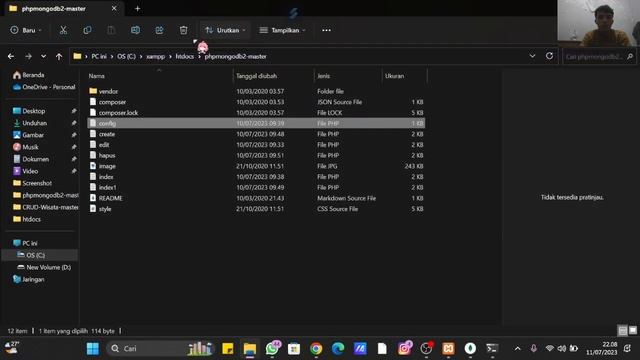Switch to large icons view in status bar
Viewport: 640px width, 360px height.
pyautogui.click(x=633, y=330)
